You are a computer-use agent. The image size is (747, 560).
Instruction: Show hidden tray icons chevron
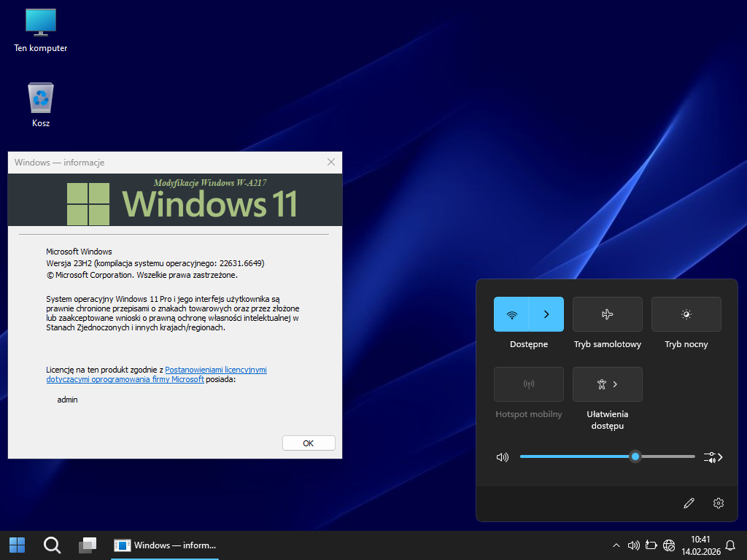click(616, 545)
